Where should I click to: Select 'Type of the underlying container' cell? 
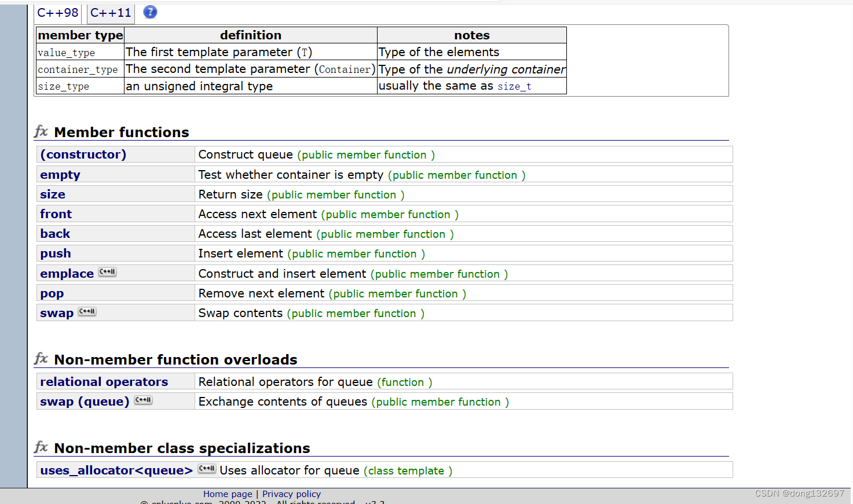(472, 69)
